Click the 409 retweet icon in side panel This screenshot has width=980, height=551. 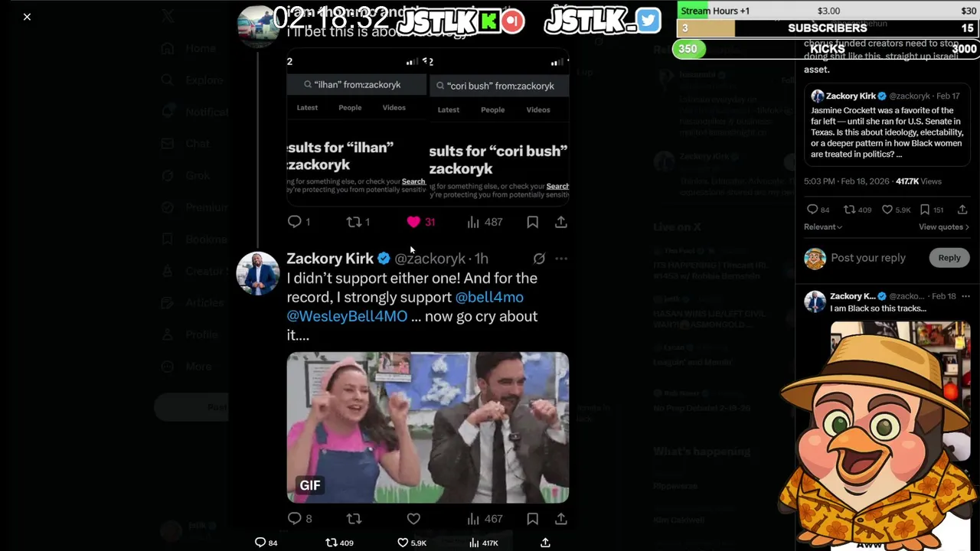click(x=849, y=210)
